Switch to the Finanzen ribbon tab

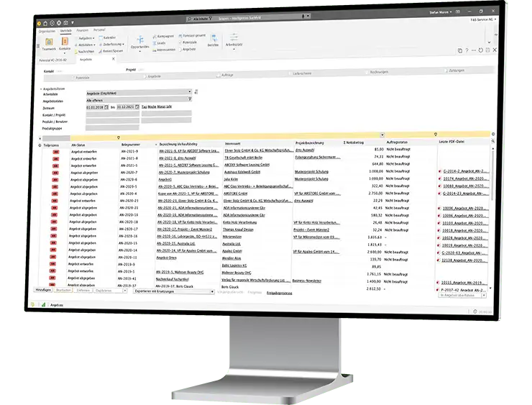(x=83, y=30)
